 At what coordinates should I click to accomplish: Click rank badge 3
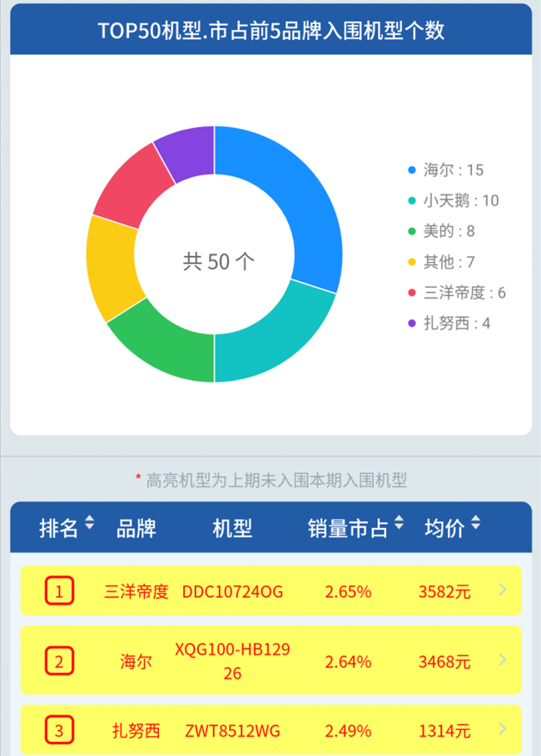pyautogui.click(x=59, y=730)
